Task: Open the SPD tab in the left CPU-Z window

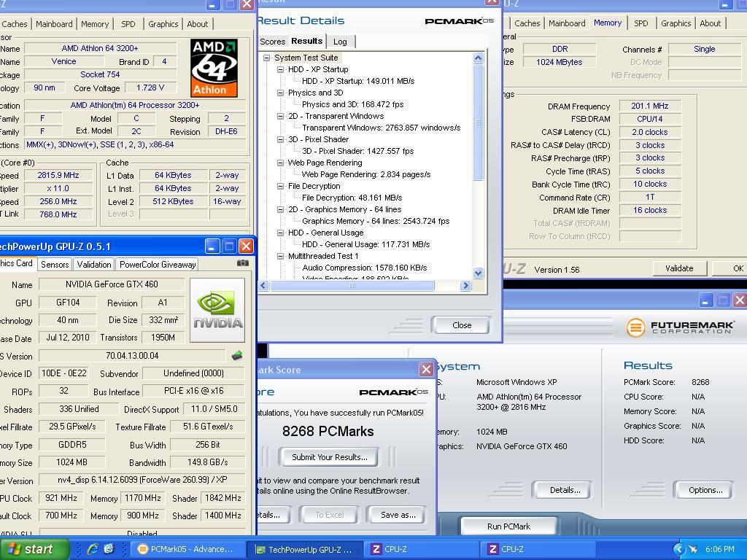Action: tap(128, 24)
